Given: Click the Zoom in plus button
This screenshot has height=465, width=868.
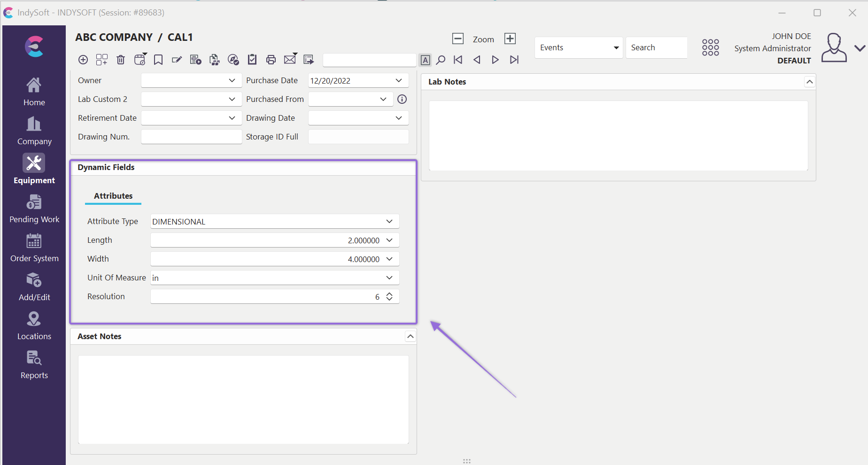Looking at the screenshot, I should tap(510, 39).
